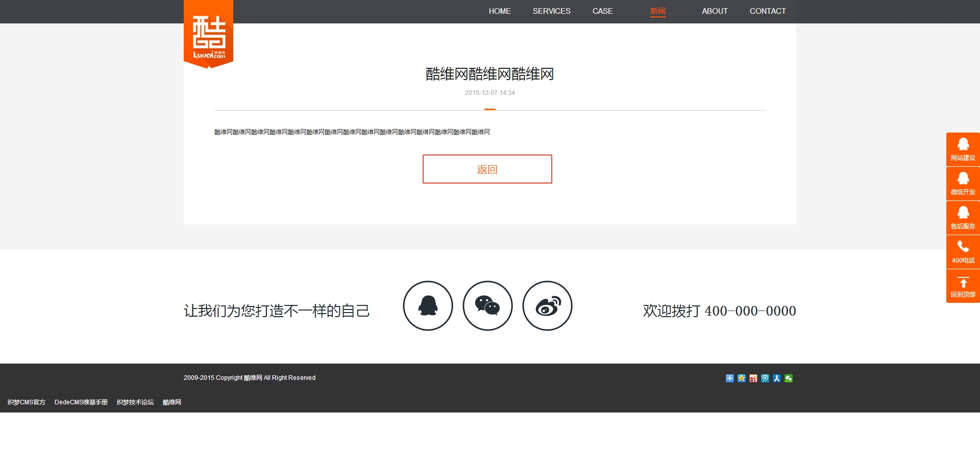Open the 织梦CMS官方 footer link
The height and width of the screenshot is (464, 980).
pos(27,402)
